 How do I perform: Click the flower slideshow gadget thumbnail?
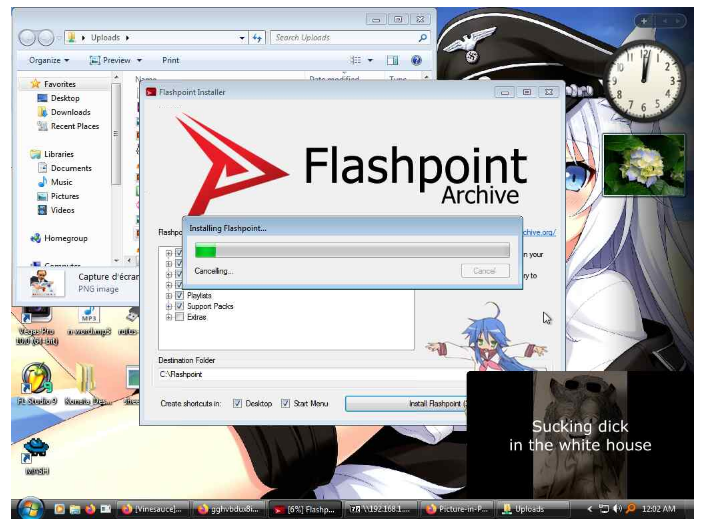(x=644, y=165)
